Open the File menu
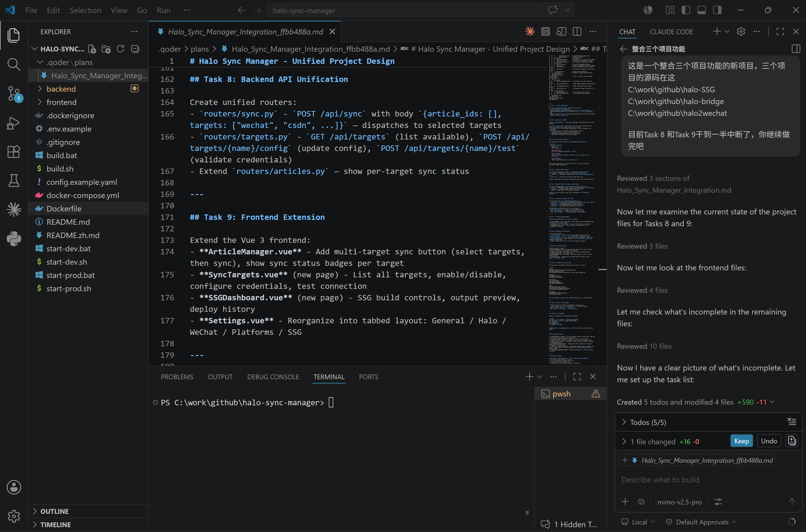This screenshot has width=806, height=532. click(31, 10)
